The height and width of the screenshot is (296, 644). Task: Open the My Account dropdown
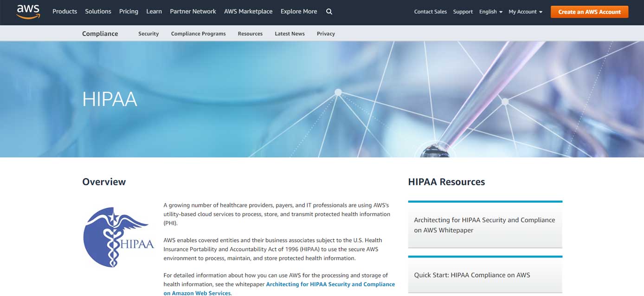pyautogui.click(x=525, y=12)
